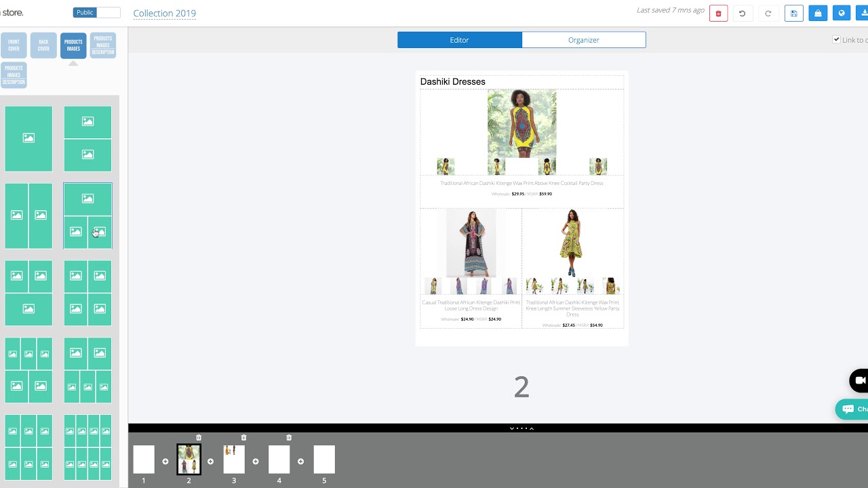Screen dimensions: 868x488
Task: Choose the six-image grid layout
Action: [28, 447]
